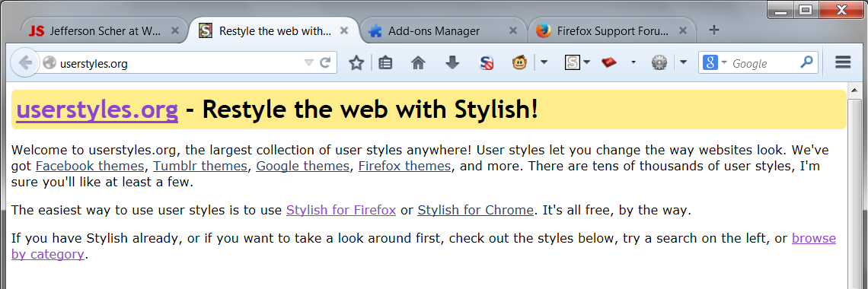Switch to the Jefferson Scher tab
This screenshot has width=868, height=289.
coord(105,31)
